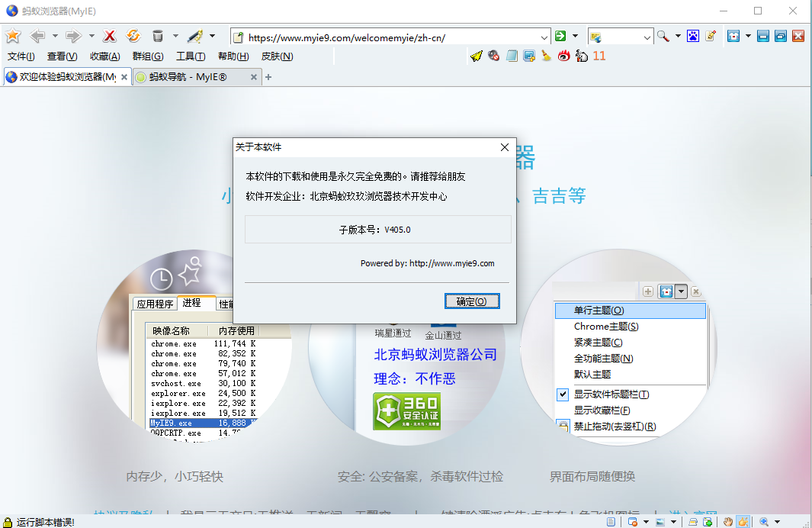
Task: Open the search engine combo box dropdown
Action: pos(647,37)
